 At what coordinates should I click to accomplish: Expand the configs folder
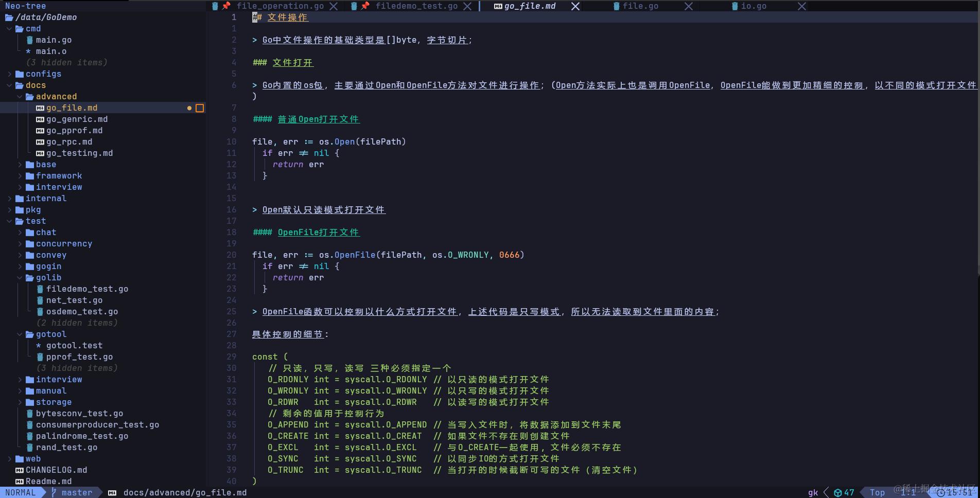tap(9, 74)
